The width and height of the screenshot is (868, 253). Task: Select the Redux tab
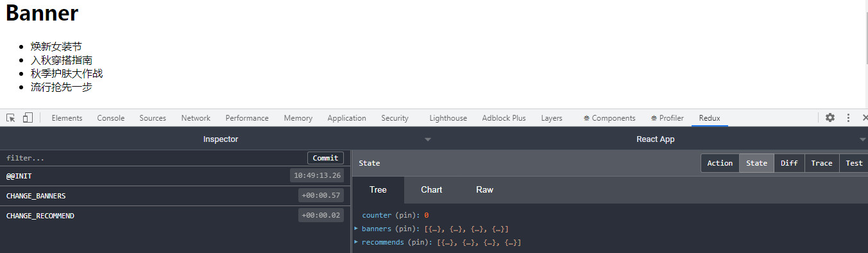pos(710,118)
